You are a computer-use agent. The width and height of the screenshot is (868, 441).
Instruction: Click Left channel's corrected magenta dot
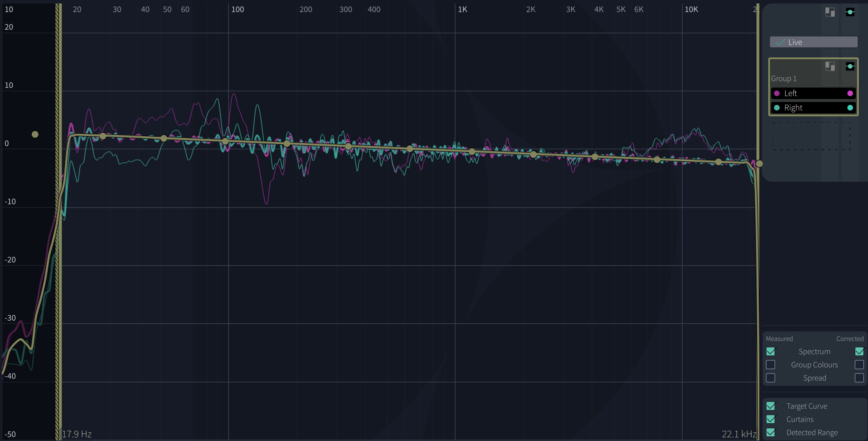(x=850, y=93)
